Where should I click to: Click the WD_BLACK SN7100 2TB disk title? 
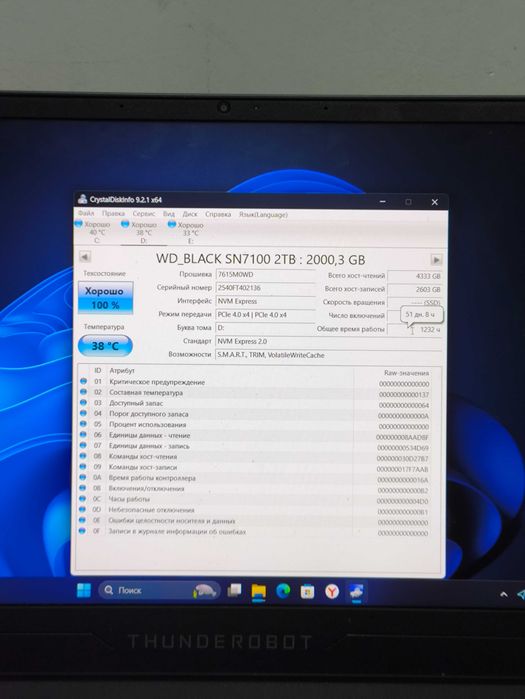(261, 259)
